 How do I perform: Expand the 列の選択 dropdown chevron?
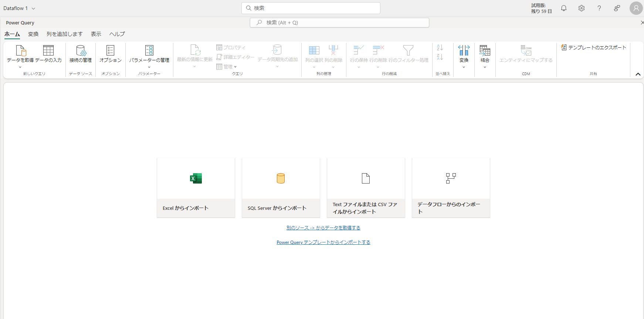314,67
